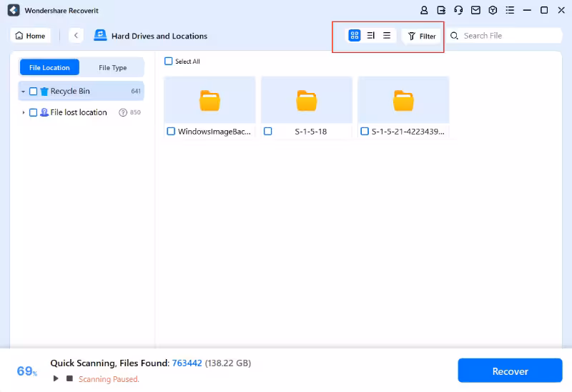Click the 641 count beside Recycle Bin
The height and width of the screenshot is (392, 572).
click(x=136, y=92)
